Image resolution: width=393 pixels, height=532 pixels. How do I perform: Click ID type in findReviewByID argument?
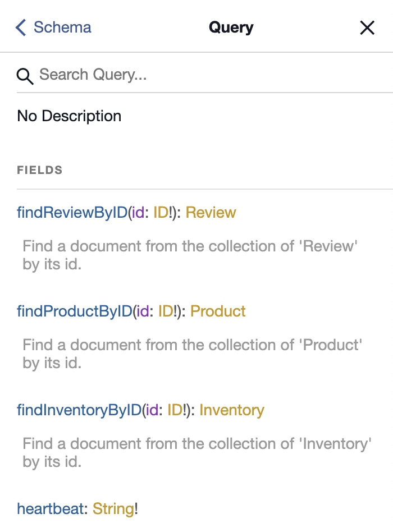pos(161,213)
